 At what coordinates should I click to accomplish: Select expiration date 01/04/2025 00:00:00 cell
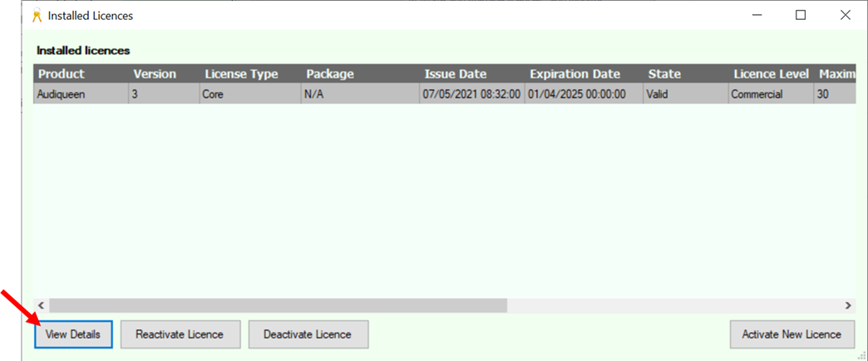(584, 94)
